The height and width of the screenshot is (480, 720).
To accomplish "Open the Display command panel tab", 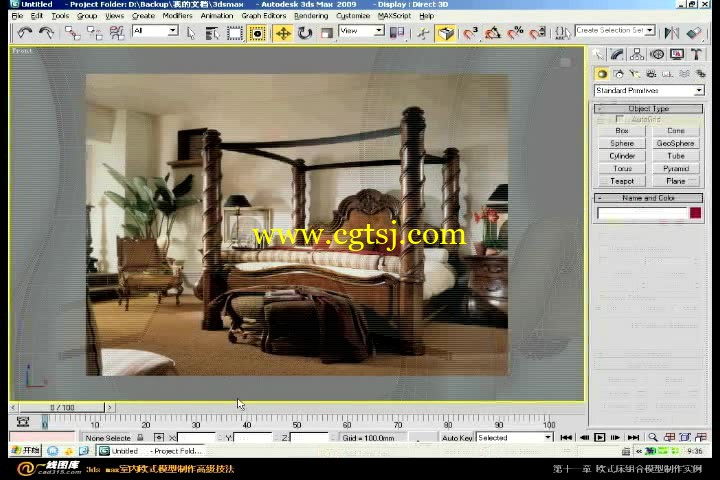I will (677, 54).
